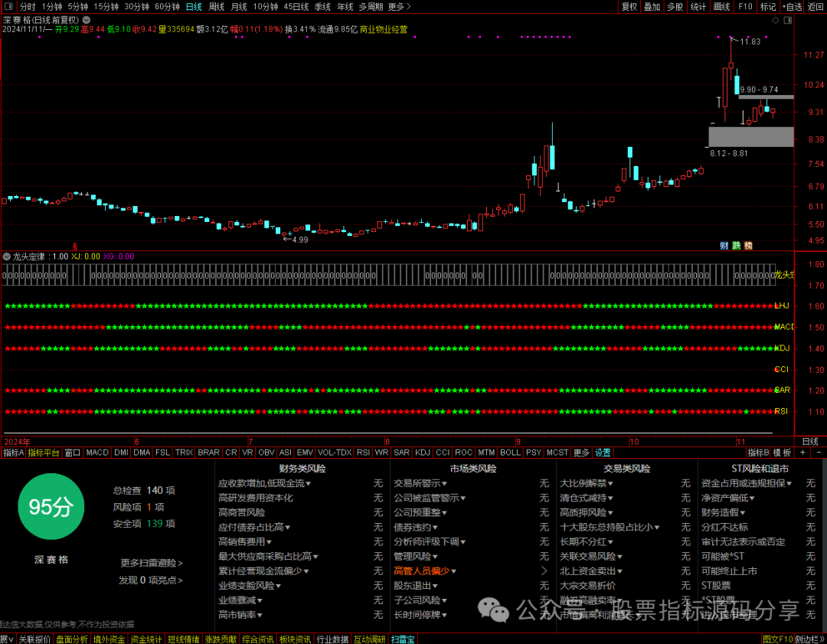Click the 多股 toolbar button
Screen dimensions: 827x644
coord(675,7)
